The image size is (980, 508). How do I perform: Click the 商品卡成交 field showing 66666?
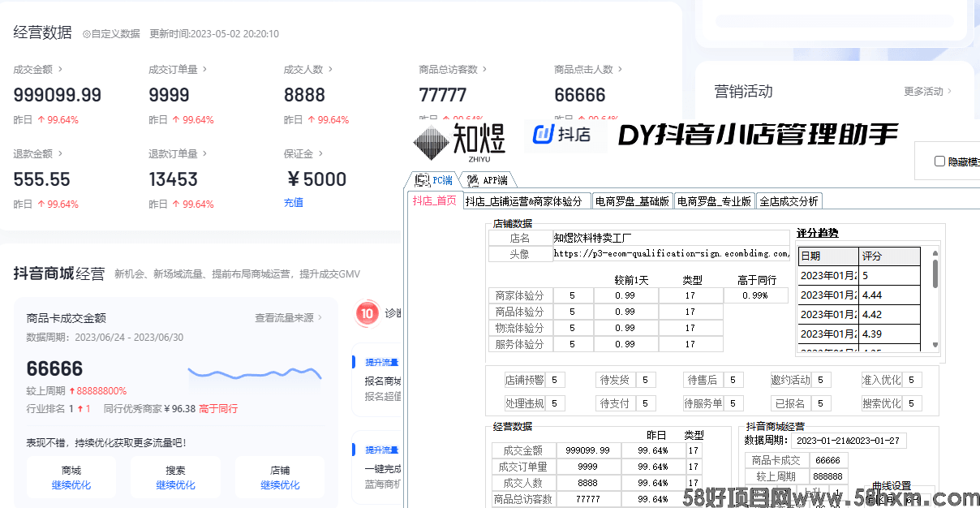[827, 460]
